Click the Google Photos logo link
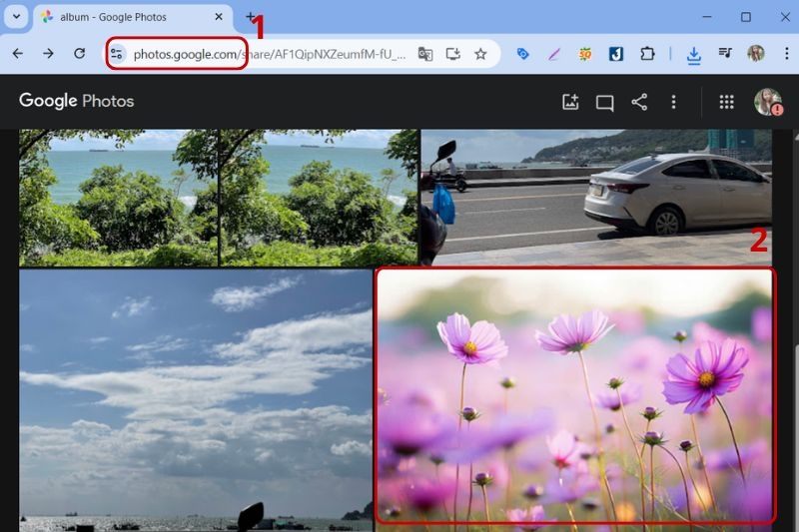 tap(77, 101)
